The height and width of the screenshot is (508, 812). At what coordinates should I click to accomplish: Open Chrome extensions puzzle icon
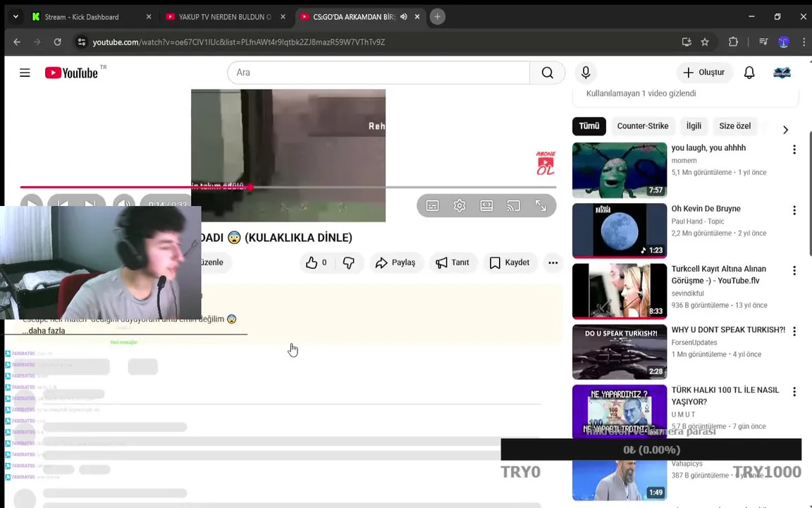pyautogui.click(x=733, y=42)
